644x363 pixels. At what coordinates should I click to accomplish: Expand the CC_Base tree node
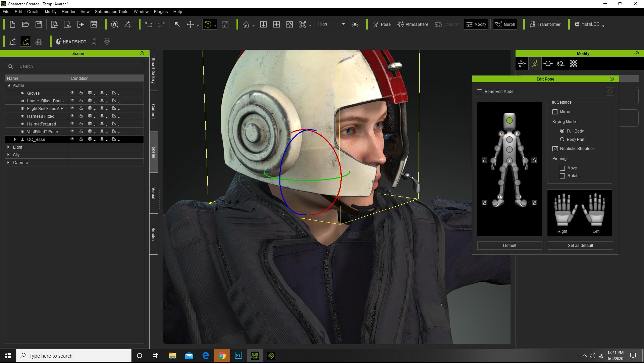pyautogui.click(x=15, y=139)
